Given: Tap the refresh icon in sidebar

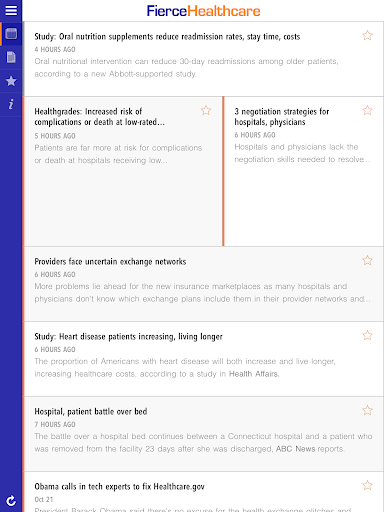Looking at the screenshot, I should point(11,500).
